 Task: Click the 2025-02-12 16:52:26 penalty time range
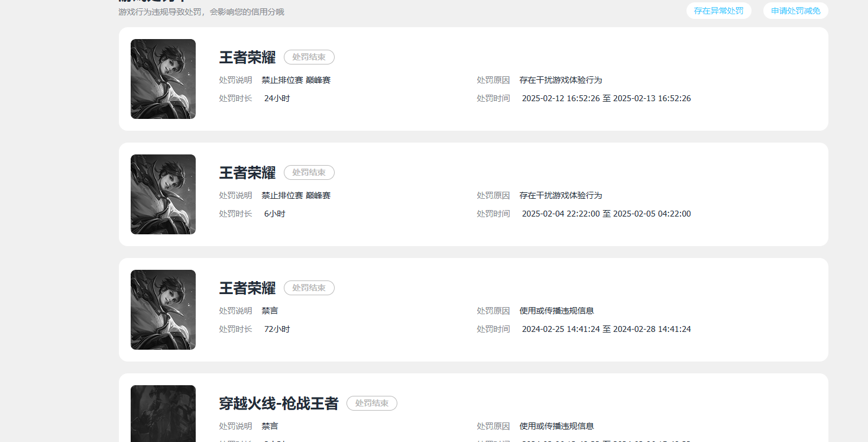pos(607,98)
